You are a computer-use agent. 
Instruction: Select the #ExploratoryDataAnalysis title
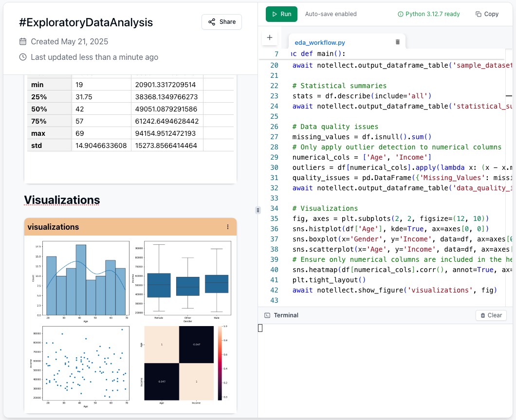86,22
